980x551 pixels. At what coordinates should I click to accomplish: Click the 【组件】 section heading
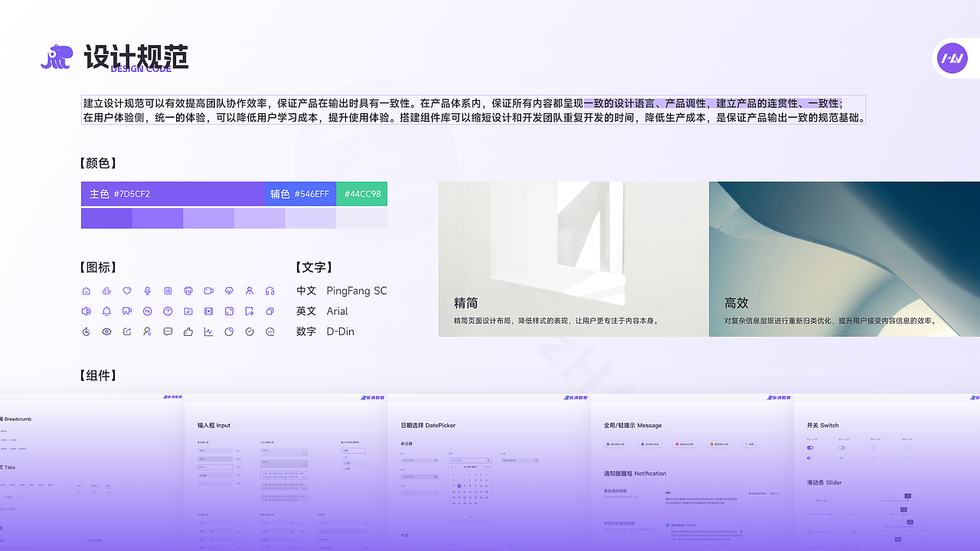click(x=97, y=375)
